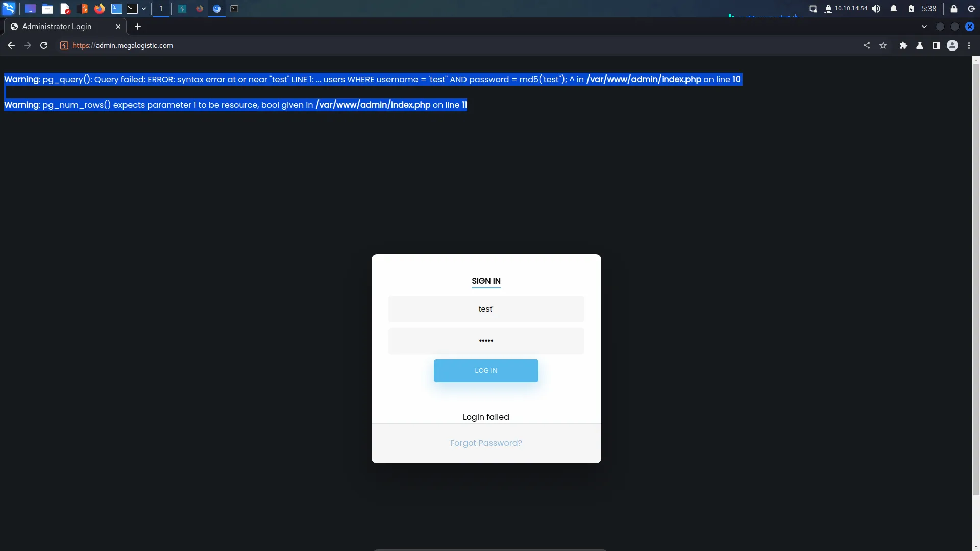Click the SIGN IN heading
The height and width of the screenshot is (551, 980).
pos(486,281)
